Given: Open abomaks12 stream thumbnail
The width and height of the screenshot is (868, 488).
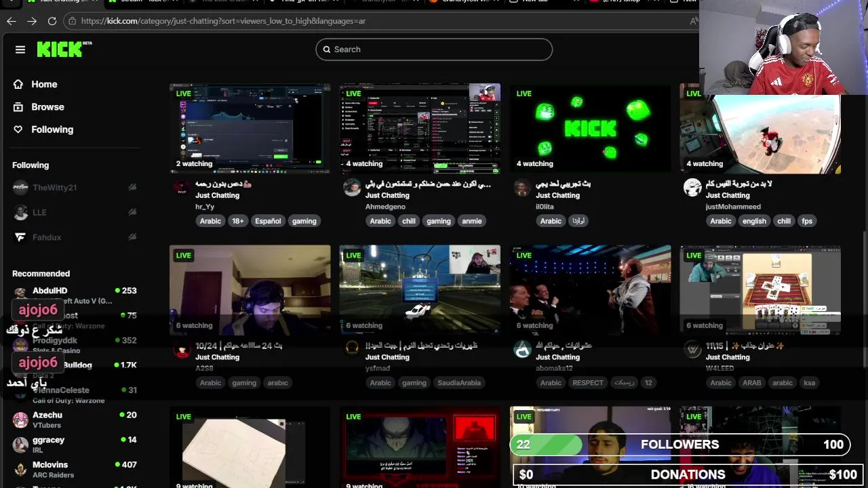Looking at the screenshot, I should coord(591,290).
